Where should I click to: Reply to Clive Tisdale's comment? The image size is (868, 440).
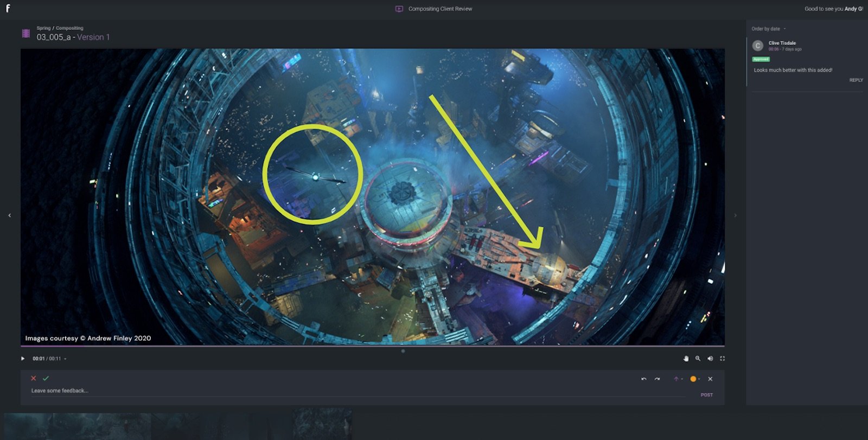[856, 80]
